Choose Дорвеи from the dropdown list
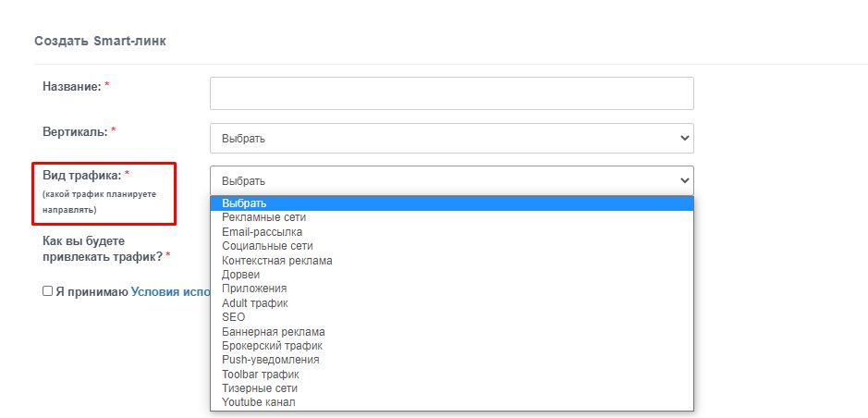This screenshot has width=868, height=418. pyautogui.click(x=240, y=275)
